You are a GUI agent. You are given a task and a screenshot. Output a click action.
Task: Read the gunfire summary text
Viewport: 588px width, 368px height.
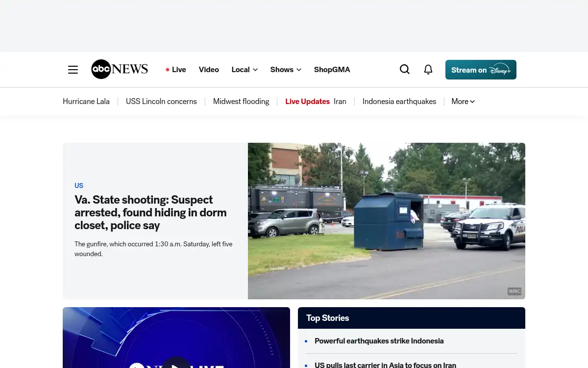153,249
